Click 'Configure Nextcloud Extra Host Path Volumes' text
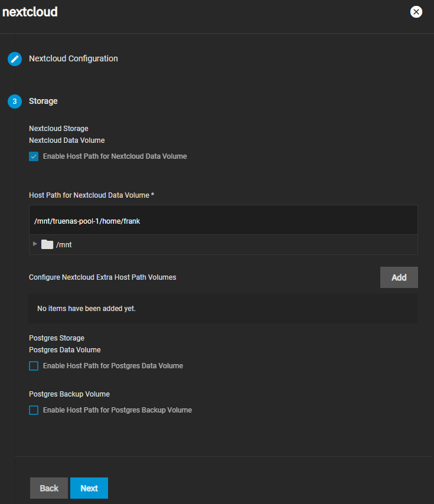Viewport: 434px width, 504px height. coord(103,277)
